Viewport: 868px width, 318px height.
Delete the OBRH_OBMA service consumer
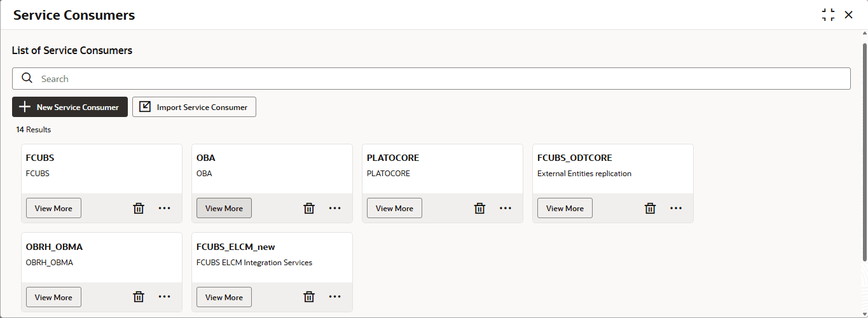click(x=139, y=297)
